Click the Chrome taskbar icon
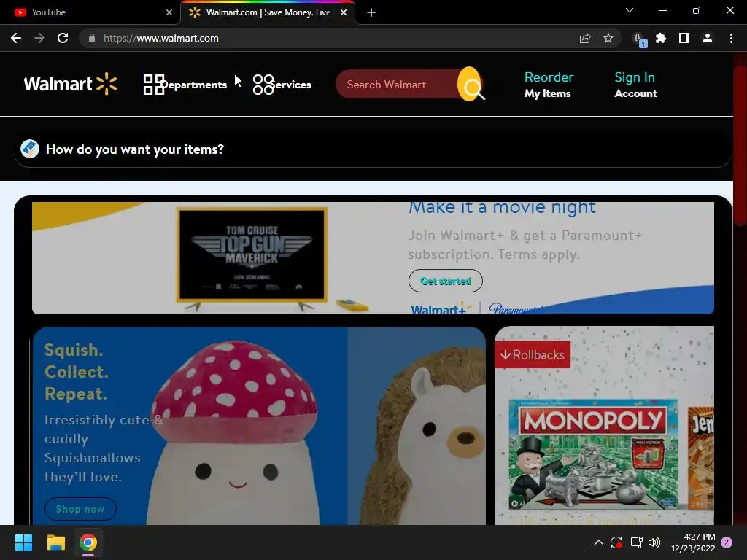The width and height of the screenshot is (747, 560). (x=88, y=542)
